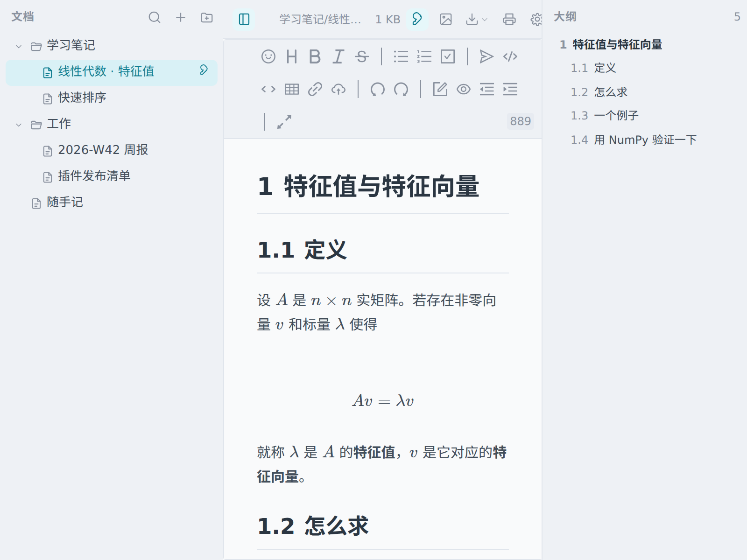The height and width of the screenshot is (560, 747).
Task: Collapse the 学习笔记 folder chevron
Action: (19, 46)
